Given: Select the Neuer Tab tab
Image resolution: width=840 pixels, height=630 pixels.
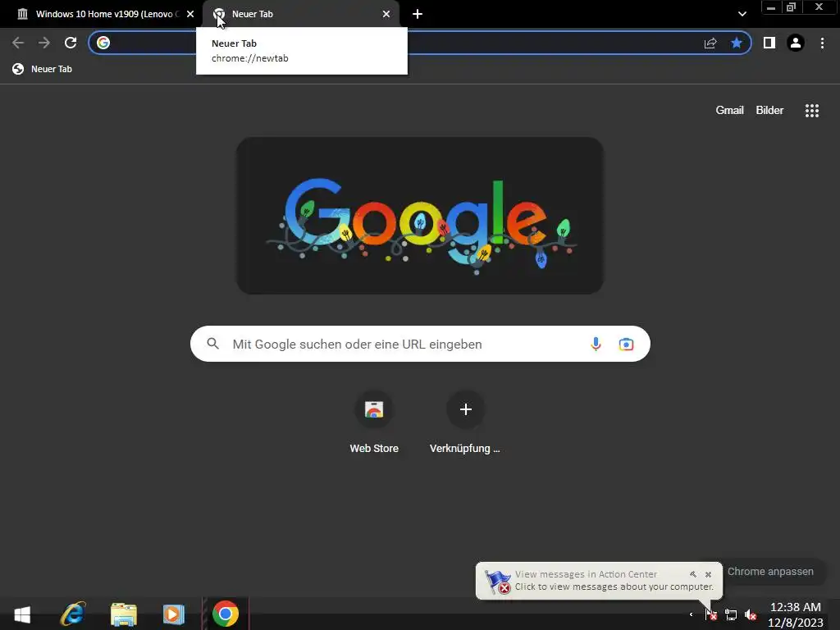Looking at the screenshot, I should tap(301, 14).
